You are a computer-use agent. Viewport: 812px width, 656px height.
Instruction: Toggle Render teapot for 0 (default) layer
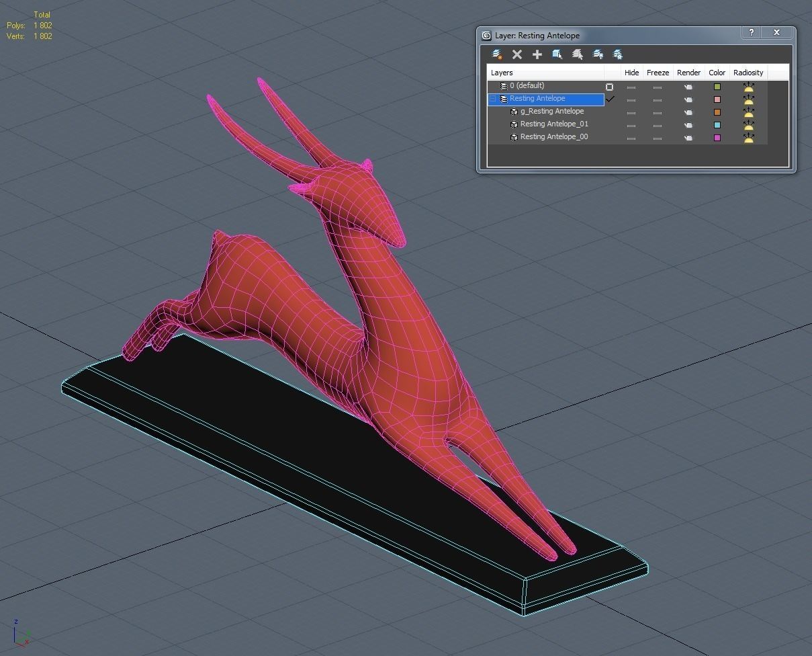tap(688, 87)
